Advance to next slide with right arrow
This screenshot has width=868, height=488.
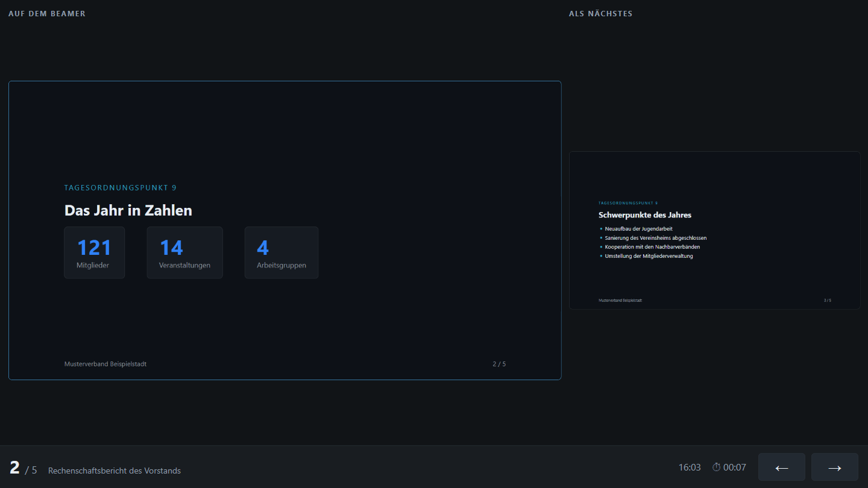[x=834, y=467]
